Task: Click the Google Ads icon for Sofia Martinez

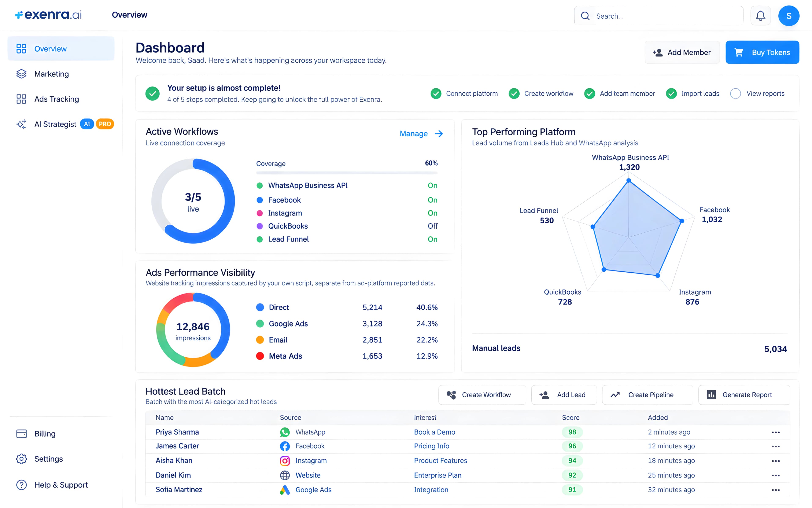Action: (285, 490)
